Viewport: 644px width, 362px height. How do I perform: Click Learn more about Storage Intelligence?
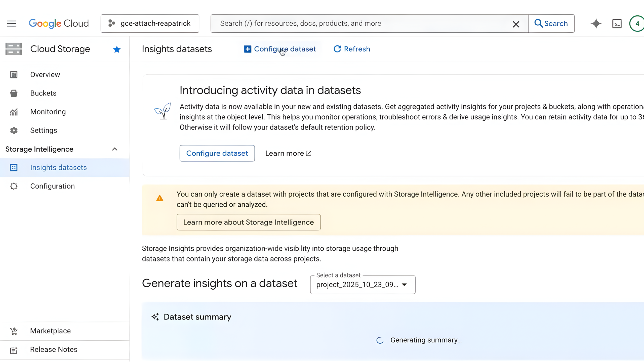click(248, 222)
